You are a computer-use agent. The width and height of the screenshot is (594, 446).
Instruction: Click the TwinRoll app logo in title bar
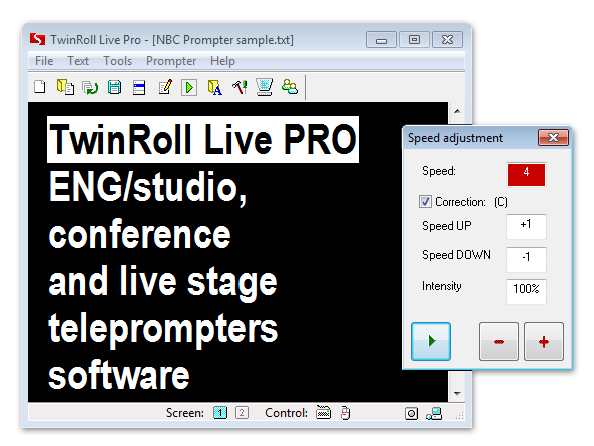[37, 39]
